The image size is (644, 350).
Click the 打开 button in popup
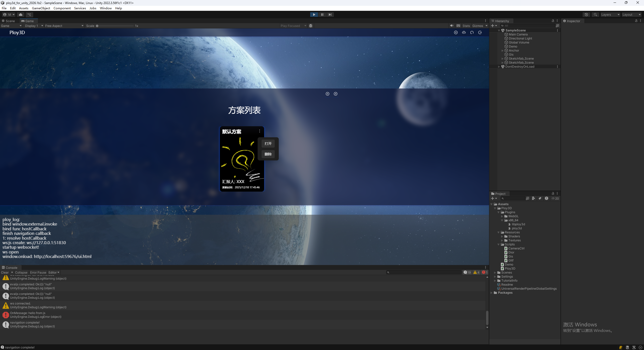pos(268,144)
